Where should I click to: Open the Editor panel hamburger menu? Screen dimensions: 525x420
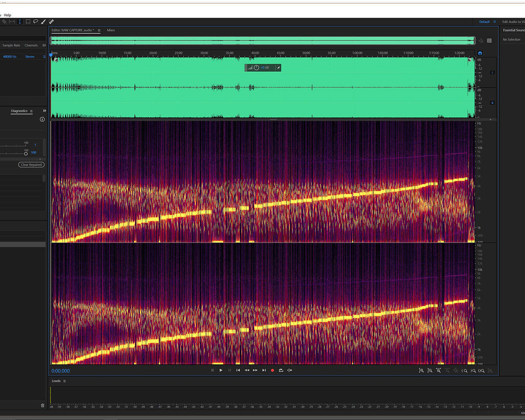pos(99,30)
